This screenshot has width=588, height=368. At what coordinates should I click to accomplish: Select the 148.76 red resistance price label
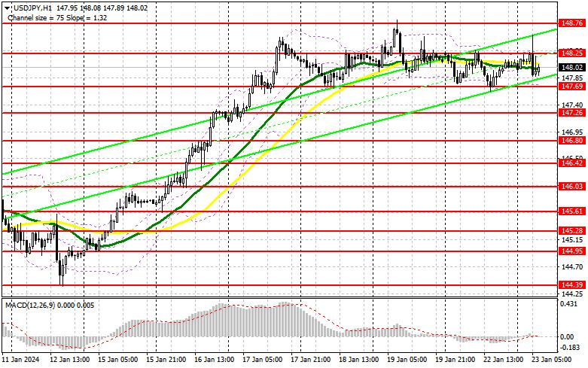pos(572,23)
